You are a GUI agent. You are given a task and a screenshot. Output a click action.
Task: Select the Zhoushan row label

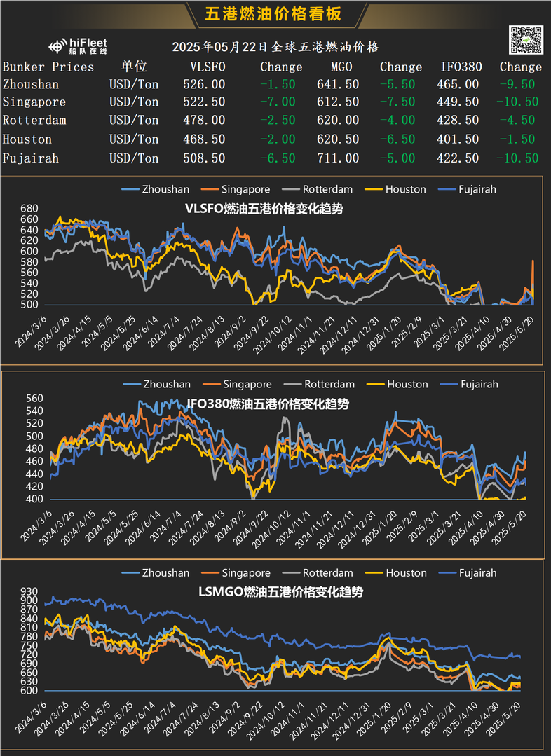click(x=31, y=84)
